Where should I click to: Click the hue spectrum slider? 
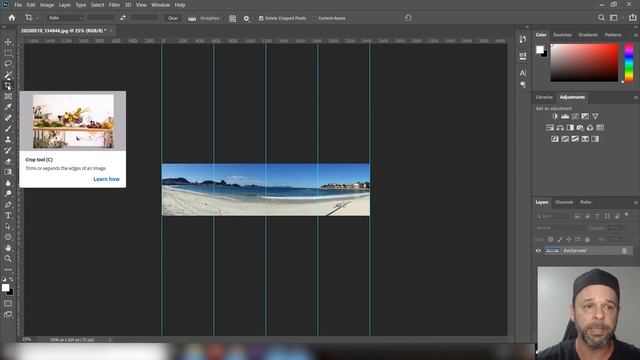click(x=629, y=63)
